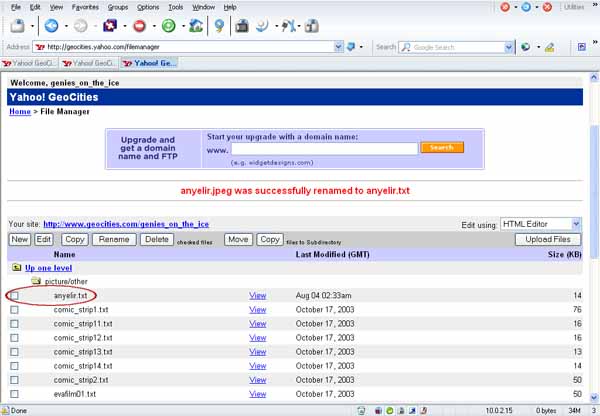Check the box for anyelir.txt
Screen dimensions: 600x416
[14, 295]
